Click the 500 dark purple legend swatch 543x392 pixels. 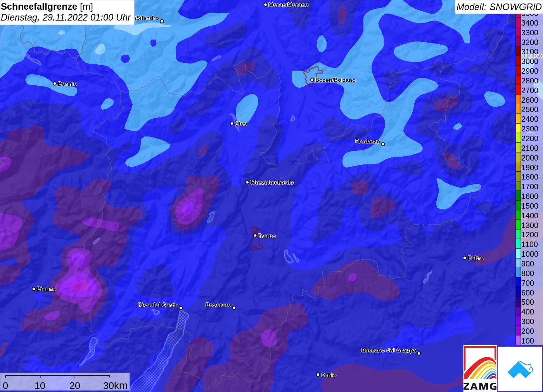(x=518, y=302)
